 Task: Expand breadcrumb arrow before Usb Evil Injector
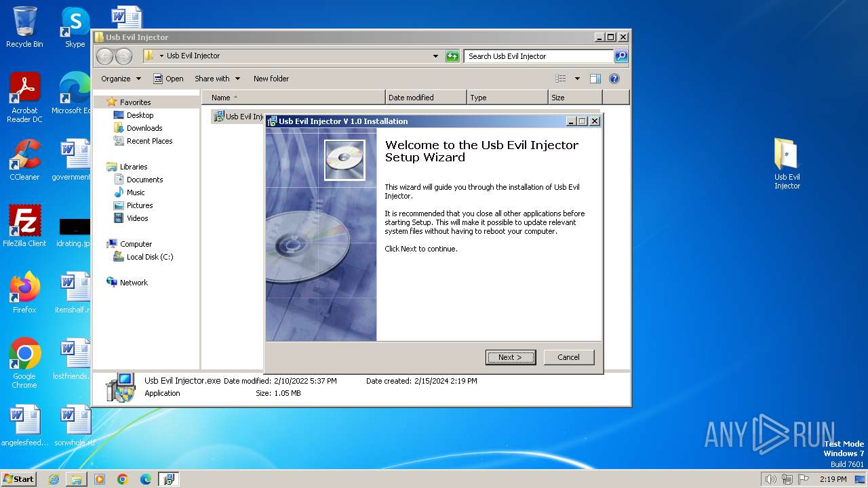tap(161, 56)
